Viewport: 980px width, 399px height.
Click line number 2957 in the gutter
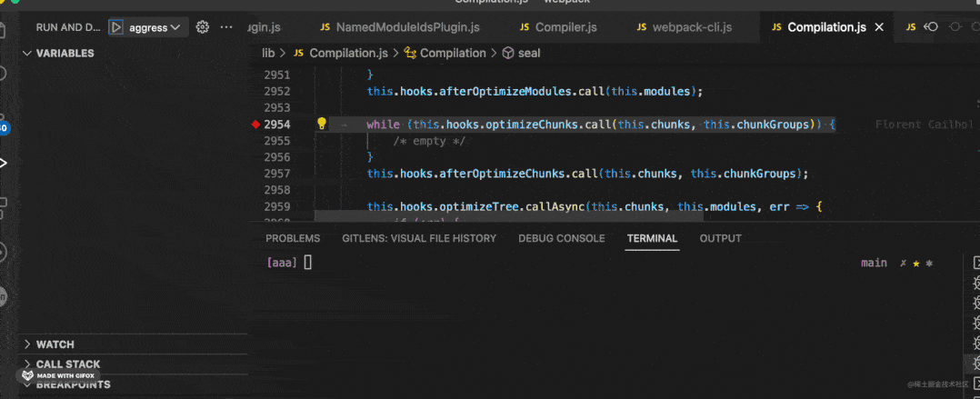tap(277, 174)
